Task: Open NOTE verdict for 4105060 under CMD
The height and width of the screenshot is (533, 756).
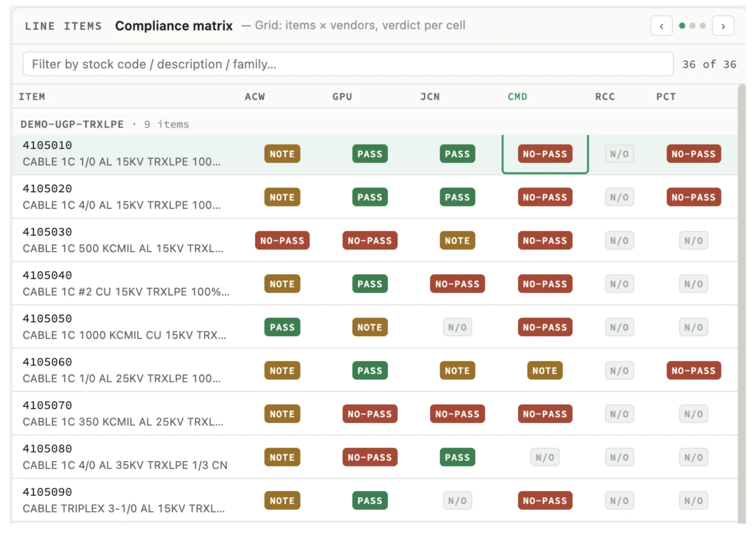Action: pyautogui.click(x=545, y=371)
